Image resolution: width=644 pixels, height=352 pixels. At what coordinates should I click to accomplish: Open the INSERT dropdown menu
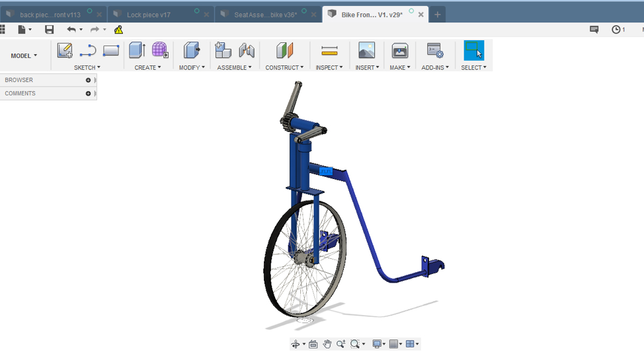coord(367,67)
